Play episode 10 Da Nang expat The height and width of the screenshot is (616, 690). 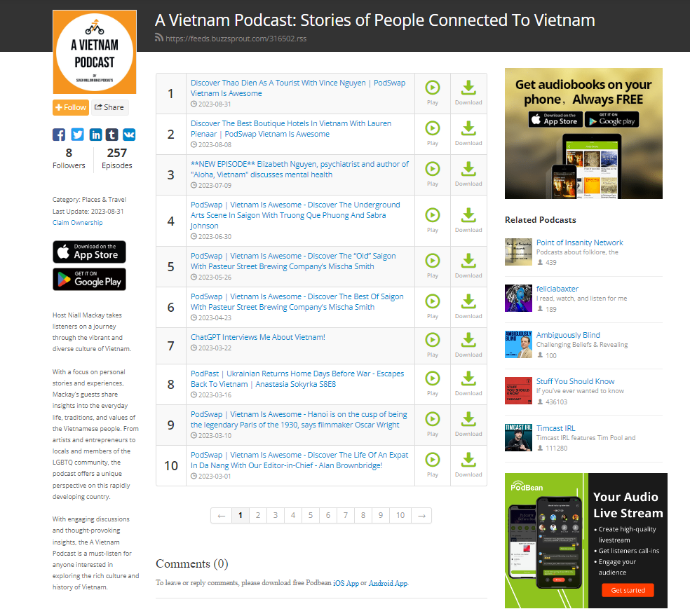[433, 465]
